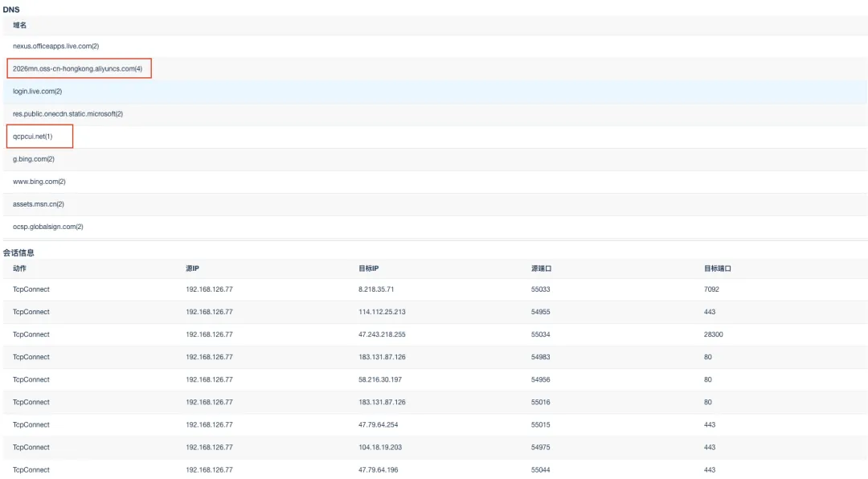
Task: Click target port 7092 cell
Action: click(x=711, y=289)
